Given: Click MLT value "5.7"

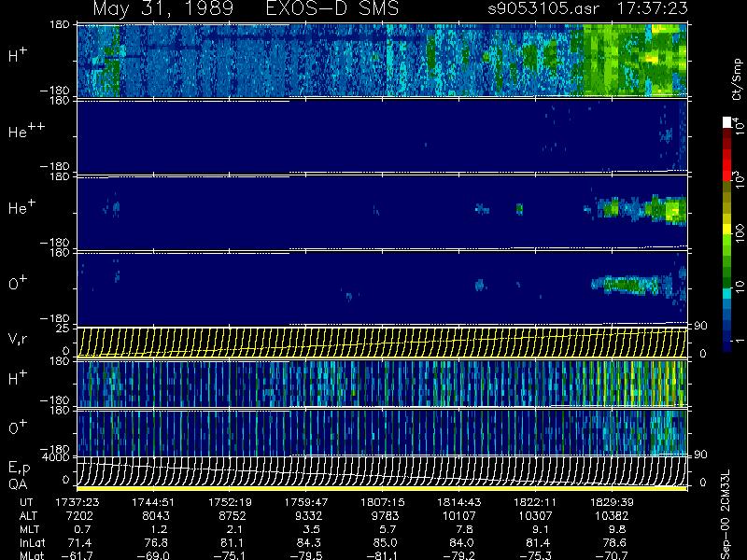Looking at the screenshot, I should coord(388,529).
